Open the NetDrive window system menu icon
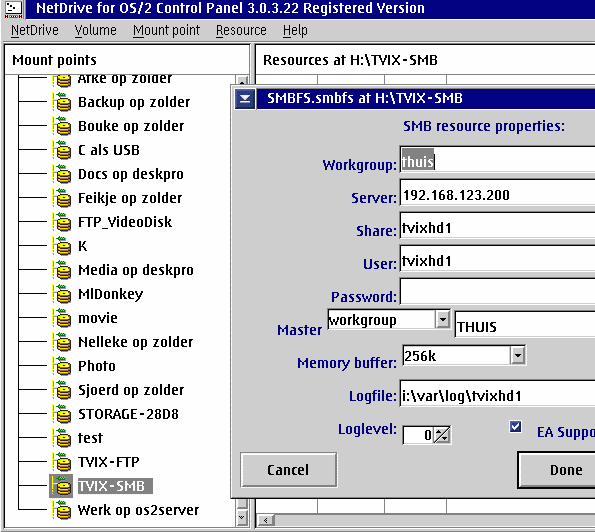The width and height of the screenshot is (595, 532). pyautogui.click(x=13, y=9)
